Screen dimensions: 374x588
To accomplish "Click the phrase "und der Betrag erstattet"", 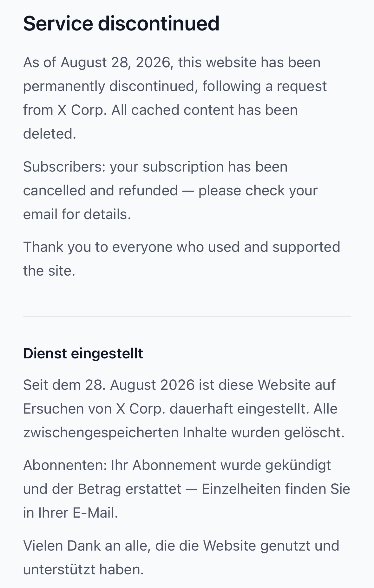I will click(x=102, y=489).
